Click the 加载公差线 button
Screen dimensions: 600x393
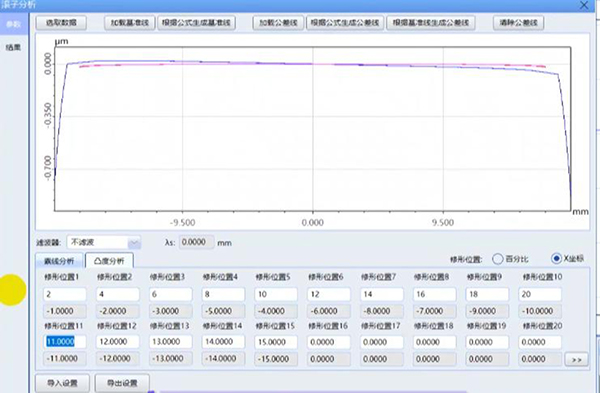pos(278,23)
